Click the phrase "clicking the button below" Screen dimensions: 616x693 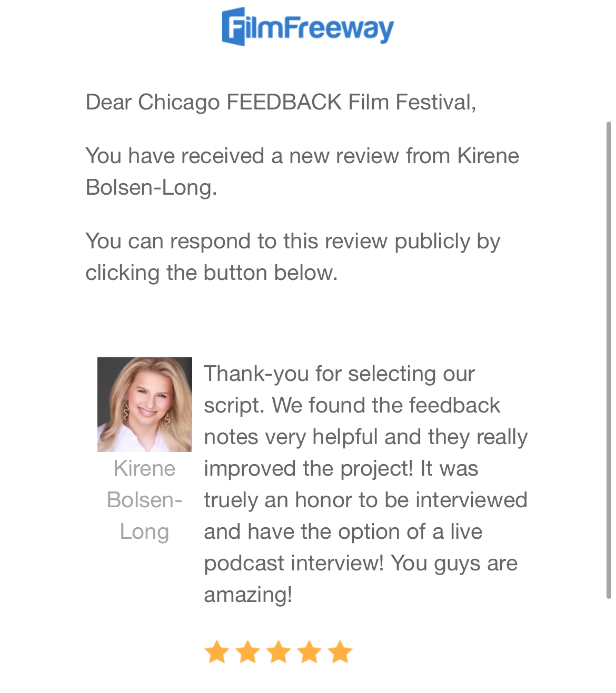211,273
